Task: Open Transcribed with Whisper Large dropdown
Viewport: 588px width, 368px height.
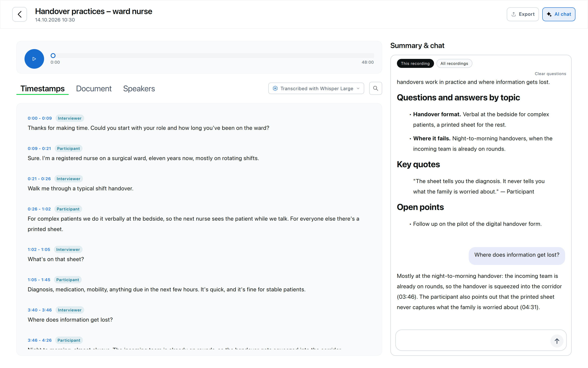Action: coord(316,88)
